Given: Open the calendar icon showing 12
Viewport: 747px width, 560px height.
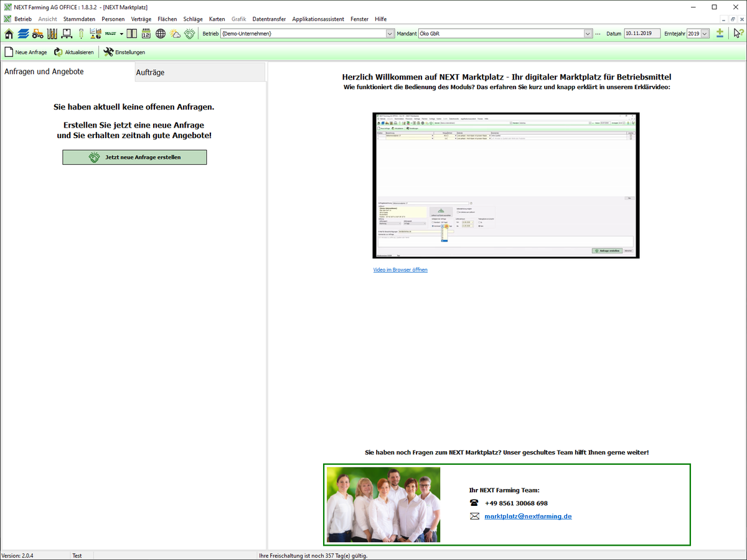Looking at the screenshot, I should [x=146, y=34].
